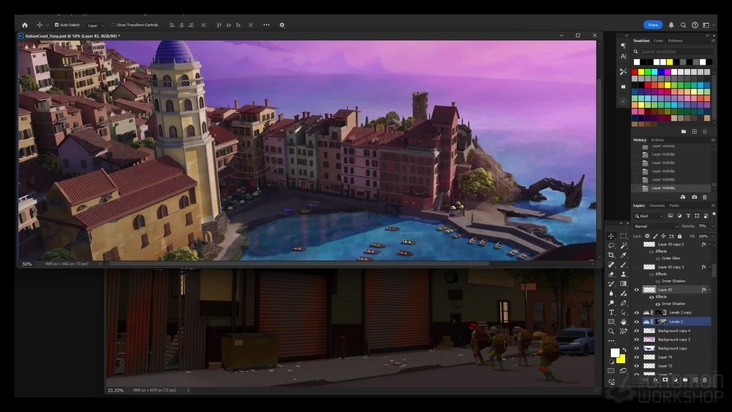Open the workspace switcher dropdown
The height and width of the screenshot is (412, 732).
point(707,25)
